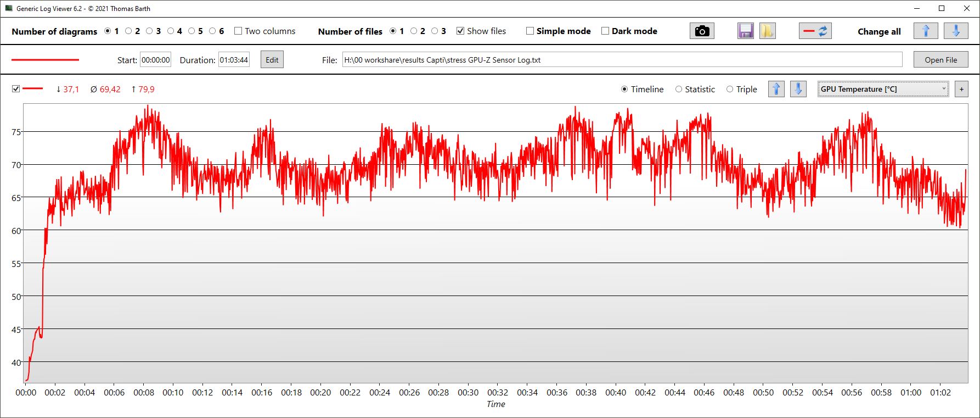980x418 pixels.
Task: Switch to the Triple view
Action: (730, 89)
